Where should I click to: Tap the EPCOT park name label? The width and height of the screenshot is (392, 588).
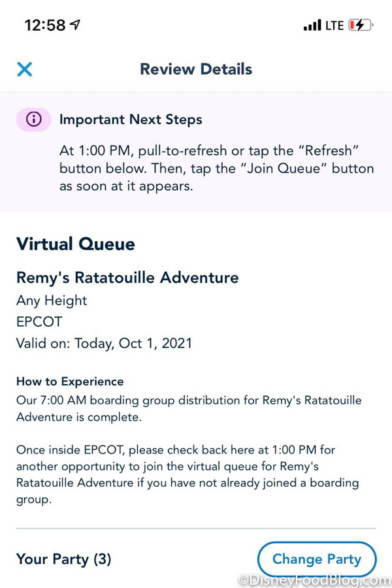pyautogui.click(x=39, y=321)
